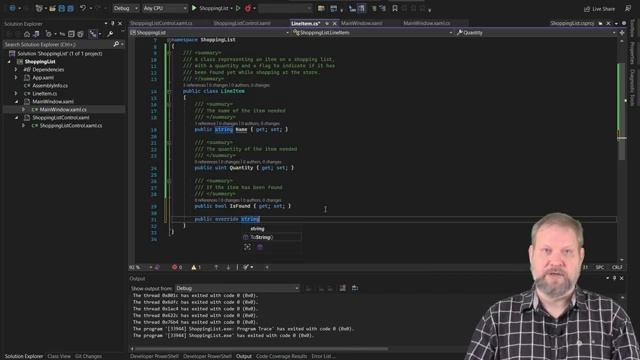Screen dimensions: 640x360
Task: Open the ShoppingList startup target dropdown arrow
Action: click(231, 8)
